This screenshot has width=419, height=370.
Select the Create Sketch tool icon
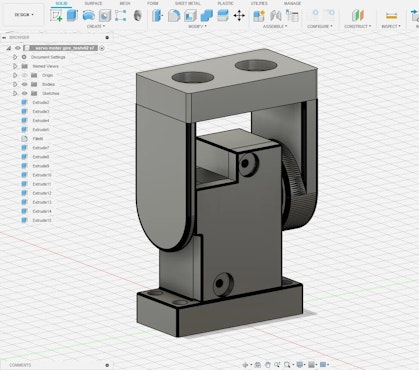[56, 15]
